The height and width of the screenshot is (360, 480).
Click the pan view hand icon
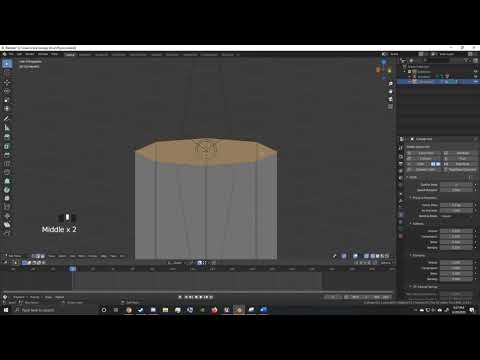point(390,92)
